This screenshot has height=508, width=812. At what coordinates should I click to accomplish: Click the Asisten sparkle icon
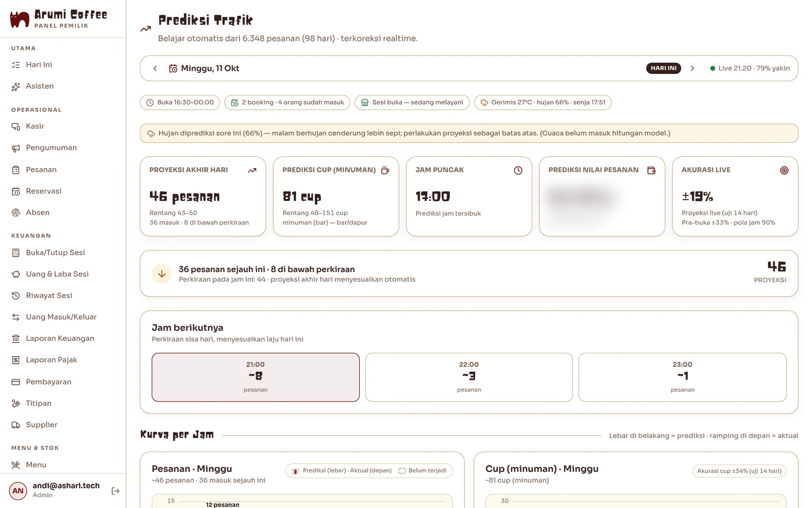16,86
